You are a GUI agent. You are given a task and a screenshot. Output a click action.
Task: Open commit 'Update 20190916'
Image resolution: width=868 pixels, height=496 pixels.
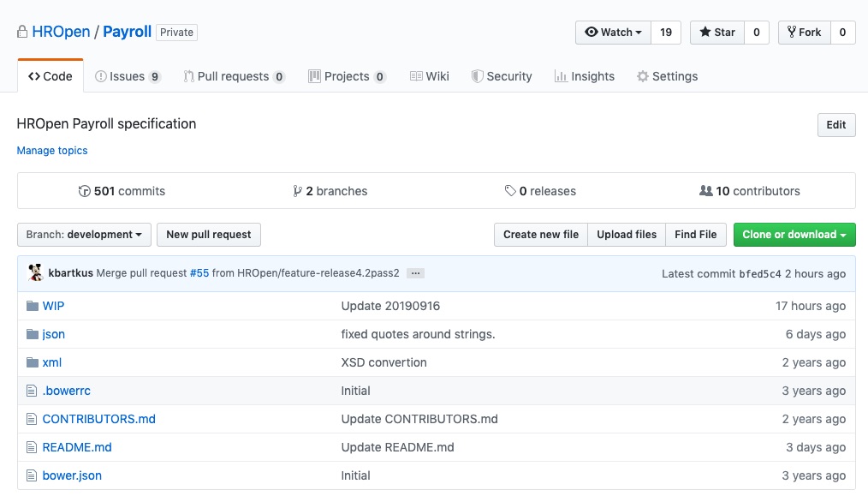point(390,306)
